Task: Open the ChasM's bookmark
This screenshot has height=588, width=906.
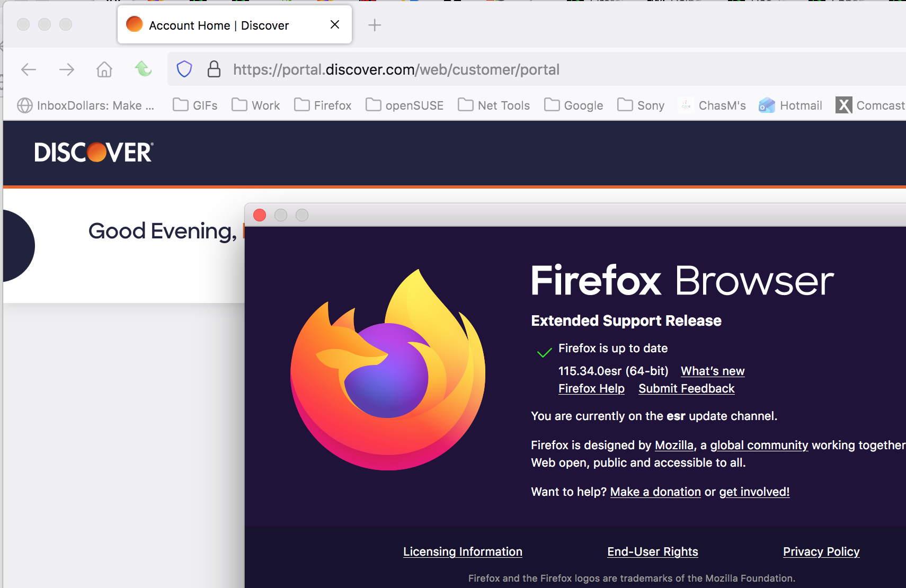Action: click(x=712, y=105)
